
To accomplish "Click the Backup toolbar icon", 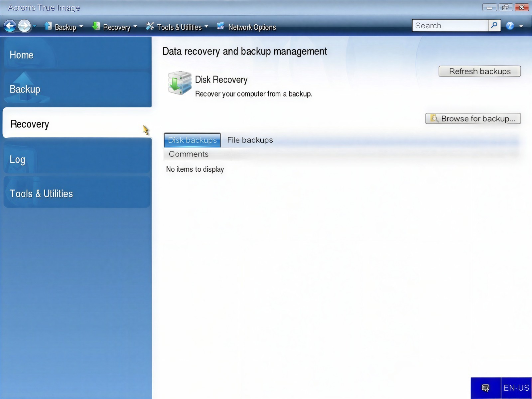I will 48,26.
